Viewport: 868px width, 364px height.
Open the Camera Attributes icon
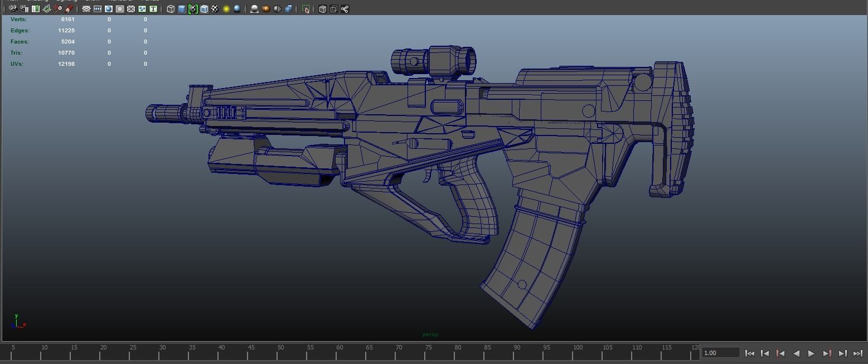click(24, 9)
